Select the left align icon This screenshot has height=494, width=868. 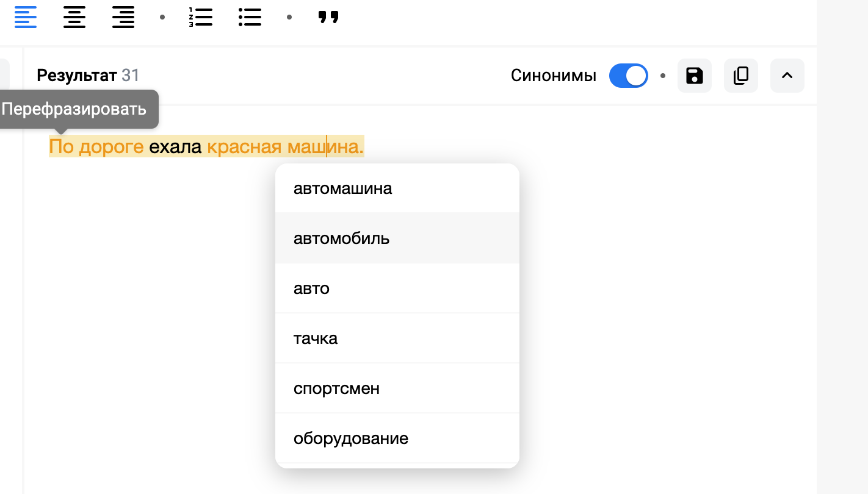pyautogui.click(x=26, y=17)
